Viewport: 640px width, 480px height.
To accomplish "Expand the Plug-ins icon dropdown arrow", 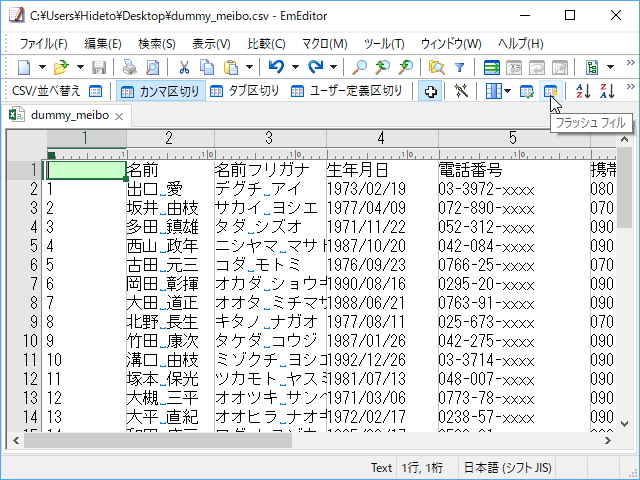I will coord(611,67).
